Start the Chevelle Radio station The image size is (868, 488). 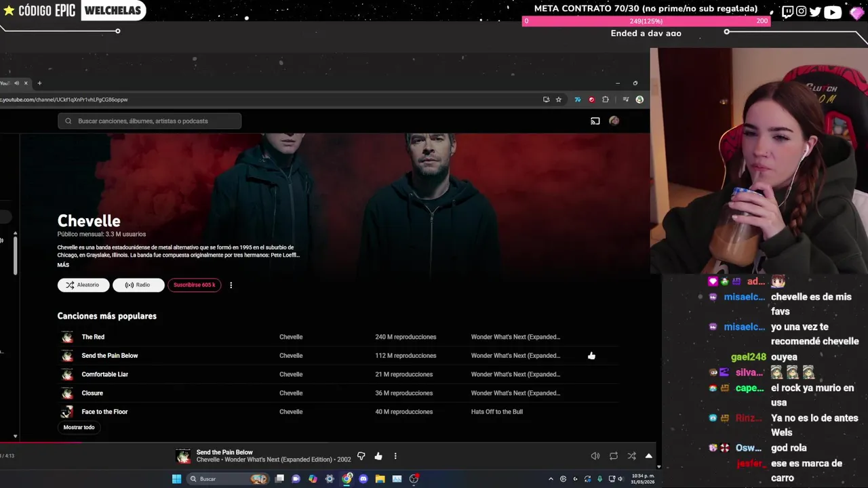[x=138, y=285]
